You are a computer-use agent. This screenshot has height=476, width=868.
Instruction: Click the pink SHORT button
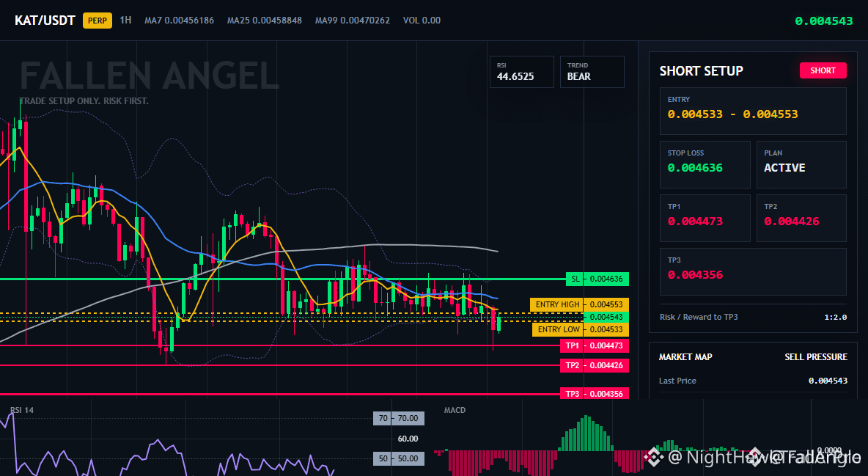click(x=823, y=70)
